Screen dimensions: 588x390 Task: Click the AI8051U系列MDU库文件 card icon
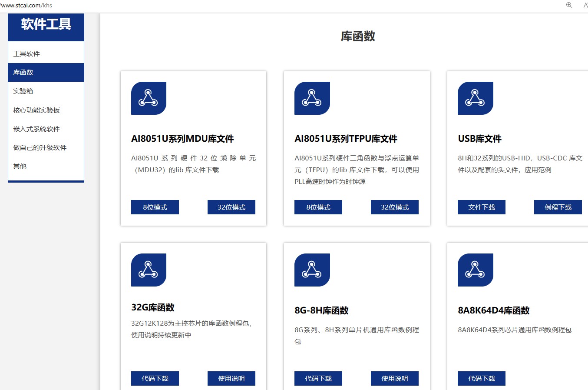tap(149, 98)
